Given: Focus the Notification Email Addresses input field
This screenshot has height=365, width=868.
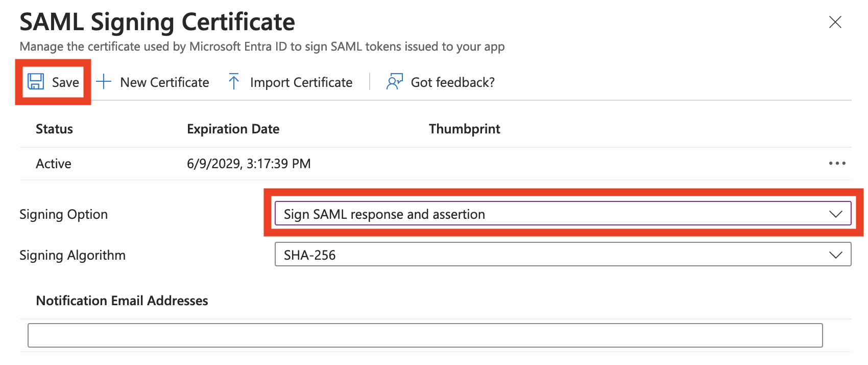Looking at the screenshot, I should click(425, 335).
